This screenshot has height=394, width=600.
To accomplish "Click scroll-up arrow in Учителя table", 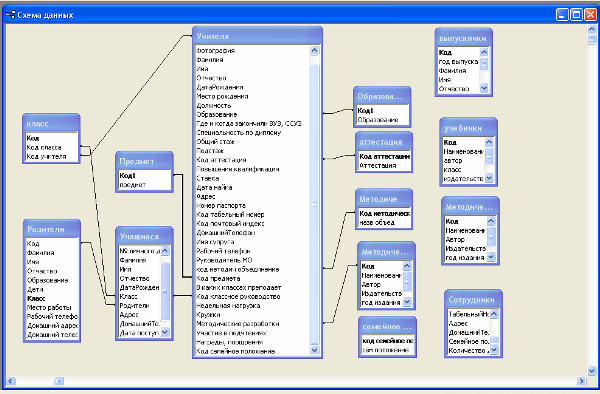I will pos(314,50).
